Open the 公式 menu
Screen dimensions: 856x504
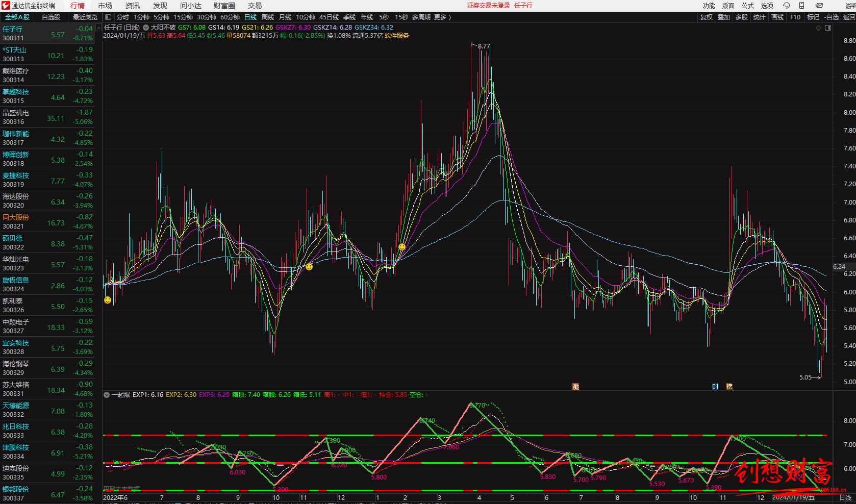pyautogui.click(x=748, y=6)
